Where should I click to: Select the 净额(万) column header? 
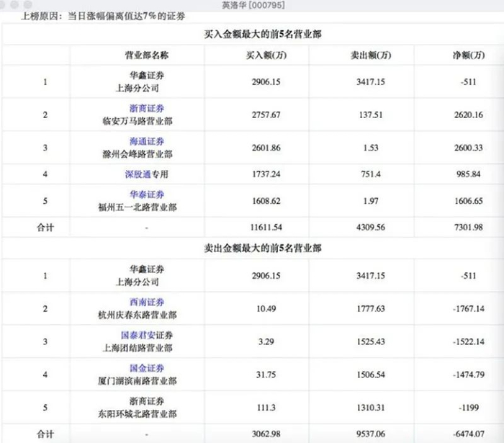click(468, 55)
